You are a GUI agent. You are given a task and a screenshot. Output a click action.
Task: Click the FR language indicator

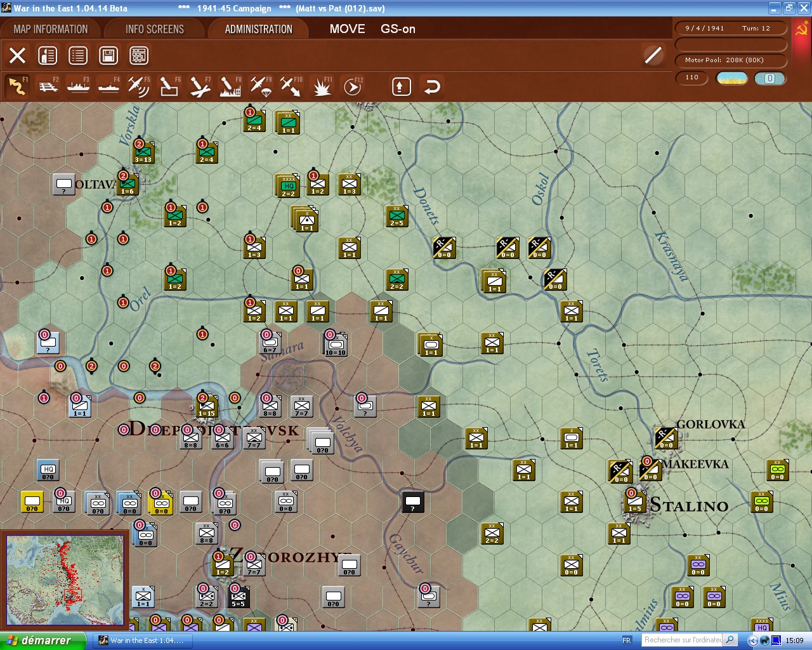[627, 640]
